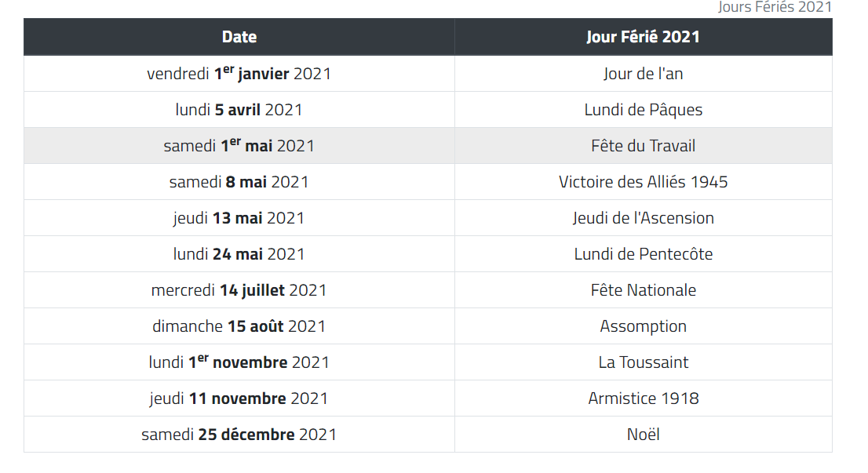
Task: Select the "vendredi 1er janvier 2021" date cell
Action: click(239, 74)
